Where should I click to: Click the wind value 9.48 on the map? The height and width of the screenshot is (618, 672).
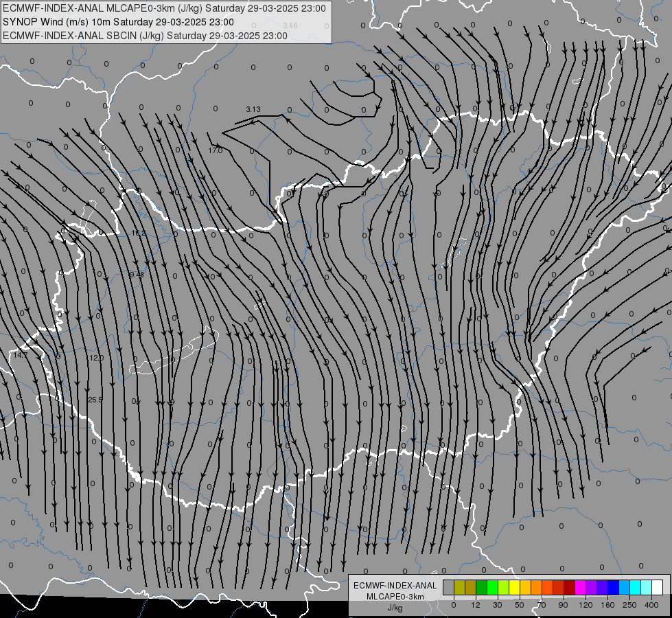(x=137, y=275)
